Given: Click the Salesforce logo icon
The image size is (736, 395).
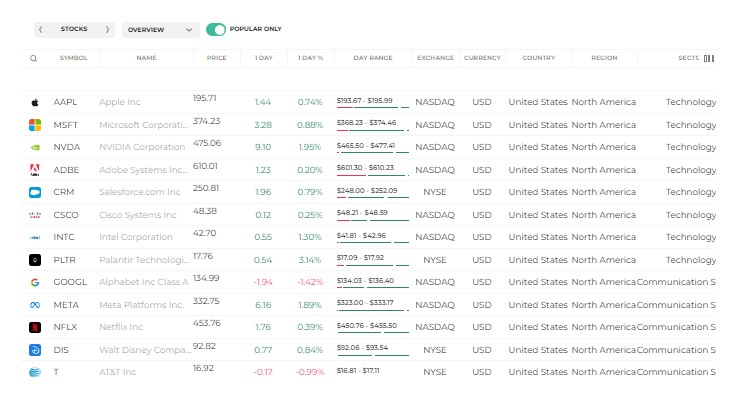Looking at the screenshot, I should click(x=35, y=192).
